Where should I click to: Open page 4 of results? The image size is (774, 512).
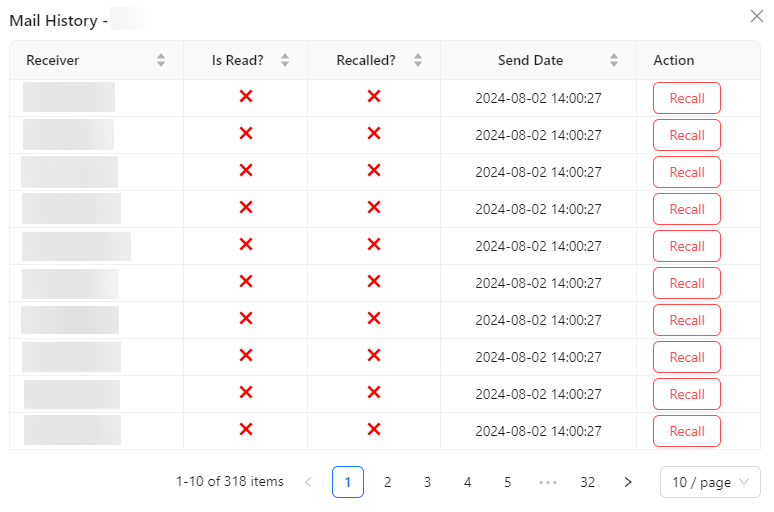[467, 482]
